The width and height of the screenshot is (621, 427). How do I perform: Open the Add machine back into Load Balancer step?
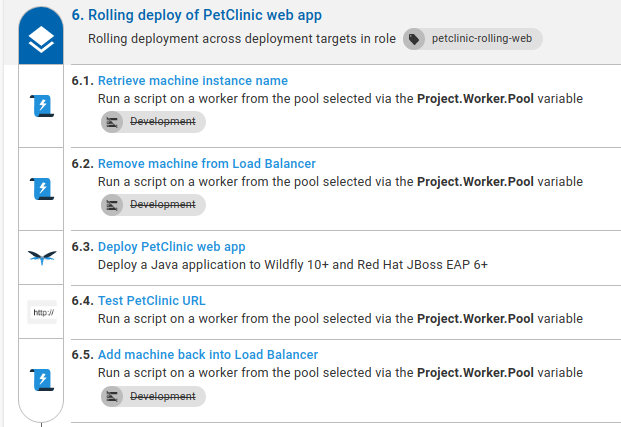208,355
